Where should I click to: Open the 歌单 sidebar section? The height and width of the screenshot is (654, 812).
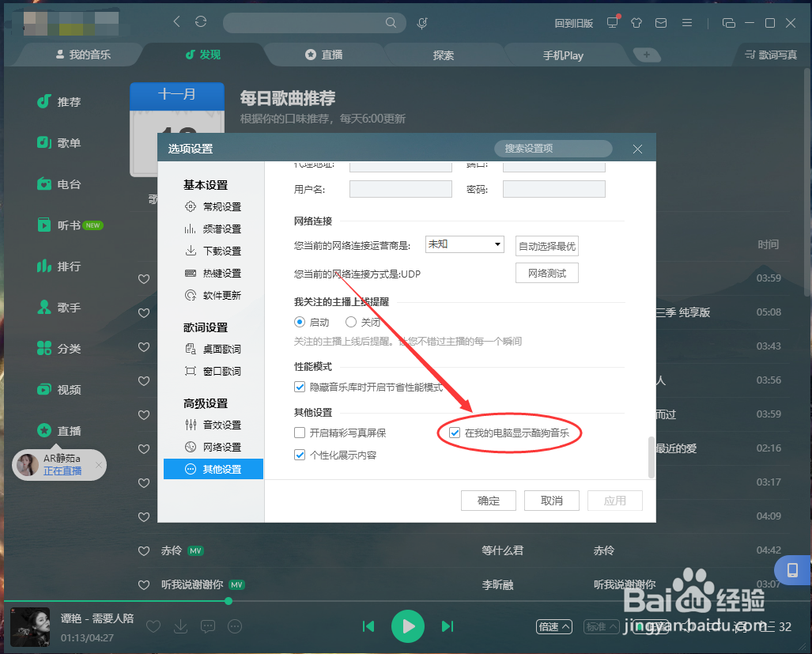pyautogui.click(x=59, y=142)
